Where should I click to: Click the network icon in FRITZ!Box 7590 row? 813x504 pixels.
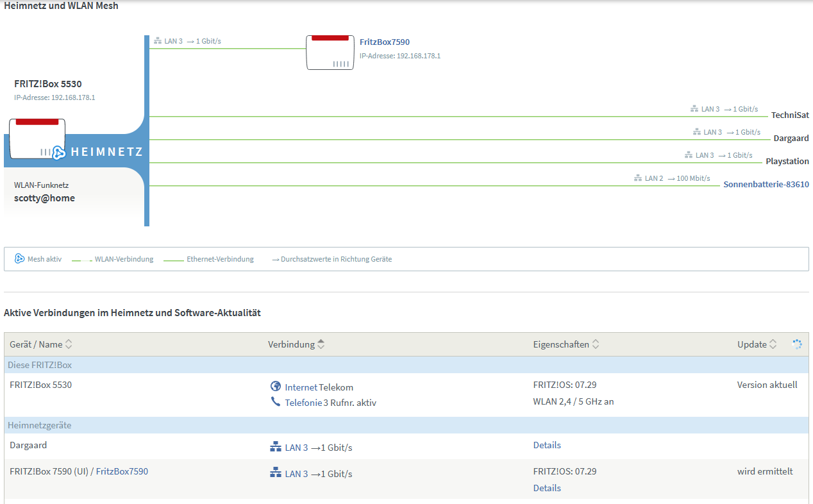click(276, 473)
